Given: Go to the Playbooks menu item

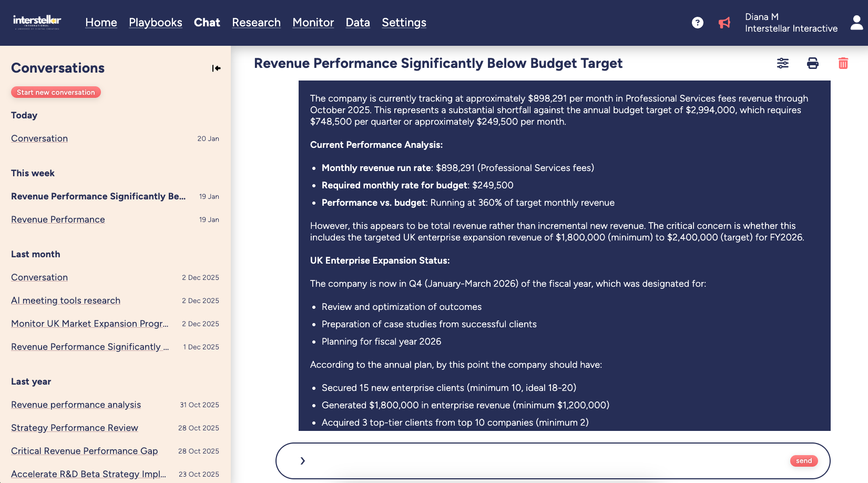Looking at the screenshot, I should [155, 23].
